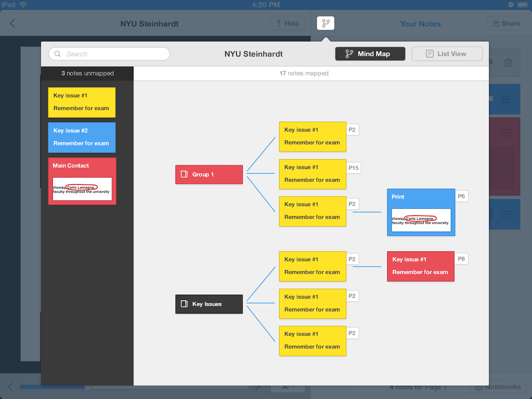This screenshot has height=399, width=532.
Task: Select the unmapped Main Contact note title
Action: (71, 166)
